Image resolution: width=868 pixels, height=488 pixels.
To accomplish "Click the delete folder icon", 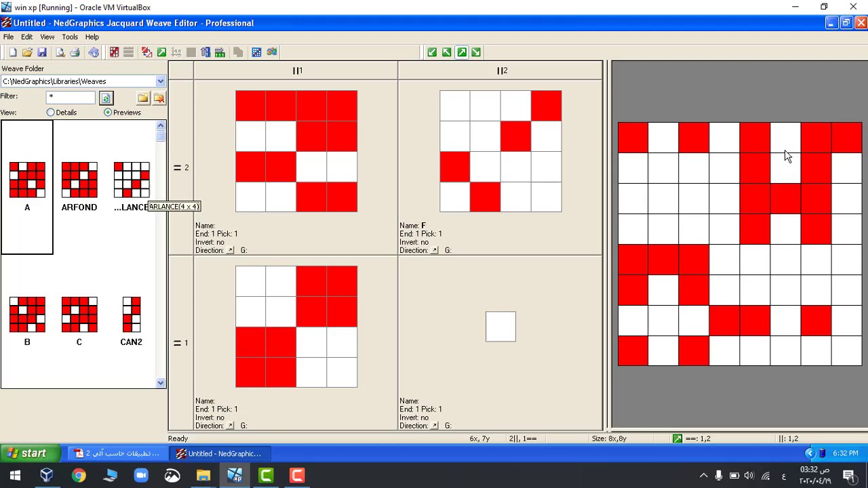I will (159, 98).
